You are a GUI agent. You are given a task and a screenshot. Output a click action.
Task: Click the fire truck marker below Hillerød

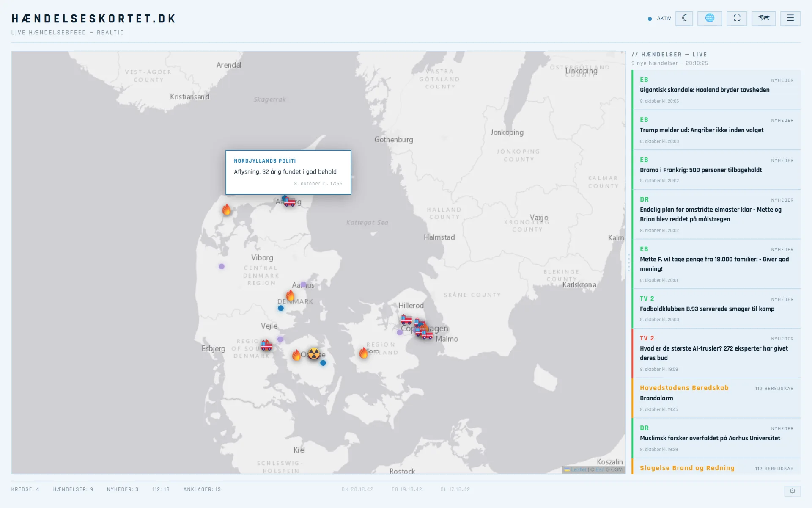click(x=406, y=319)
